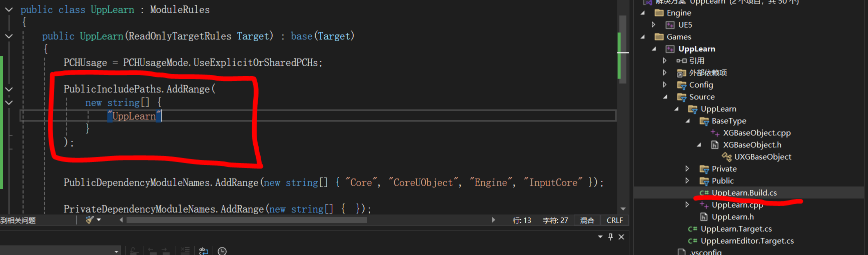
Task: Click the line indicator '行: 13' in status bar
Action: click(522, 220)
